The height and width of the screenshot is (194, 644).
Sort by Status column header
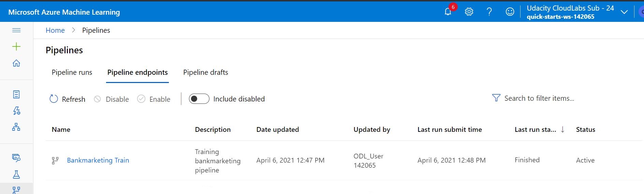pos(586,129)
